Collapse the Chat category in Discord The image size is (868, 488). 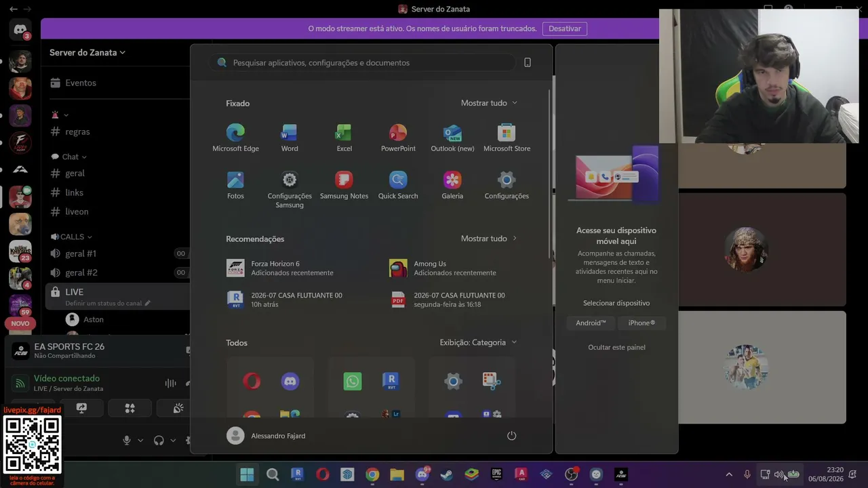(69, 157)
